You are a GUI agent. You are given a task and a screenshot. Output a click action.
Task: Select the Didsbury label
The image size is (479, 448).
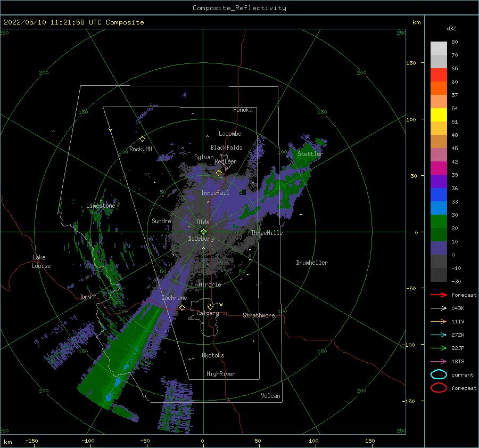[x=201, y=239]
